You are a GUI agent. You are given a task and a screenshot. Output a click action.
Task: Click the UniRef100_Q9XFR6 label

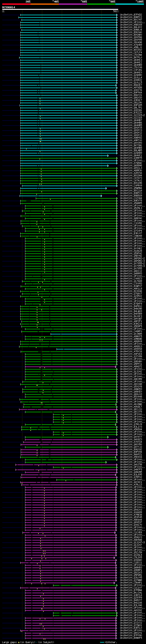131,37
